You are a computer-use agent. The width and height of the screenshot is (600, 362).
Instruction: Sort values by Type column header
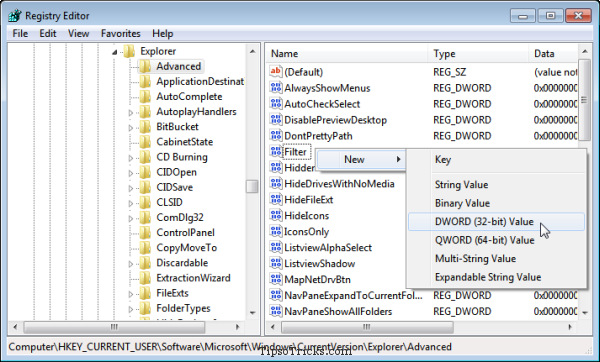point(478,54)
